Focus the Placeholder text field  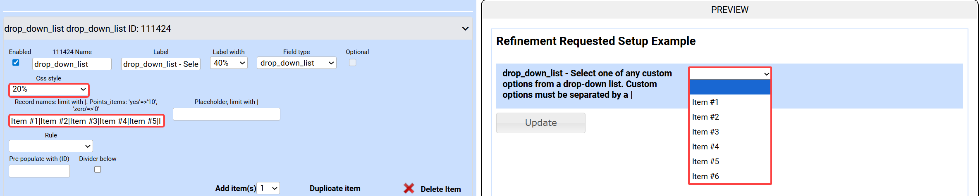pyautogui.click(x=226, y=114)
